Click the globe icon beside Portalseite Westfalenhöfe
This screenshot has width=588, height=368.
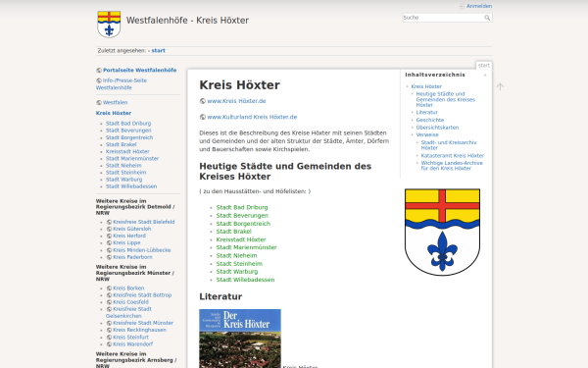tap(99, 71)
